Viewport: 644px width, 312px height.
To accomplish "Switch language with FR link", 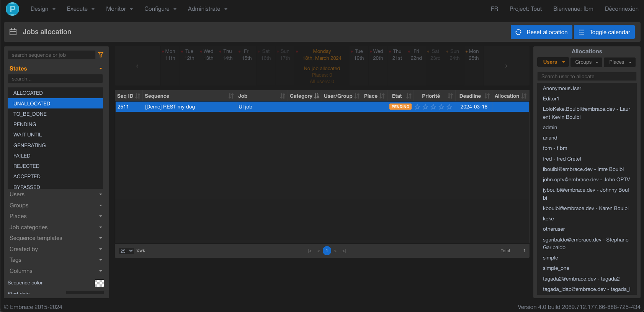I will 494,9.
